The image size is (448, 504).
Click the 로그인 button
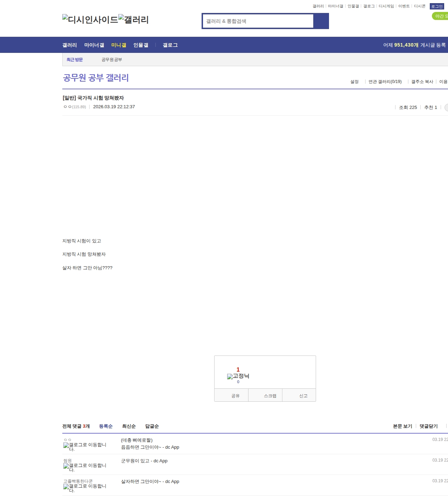point(437,6)
